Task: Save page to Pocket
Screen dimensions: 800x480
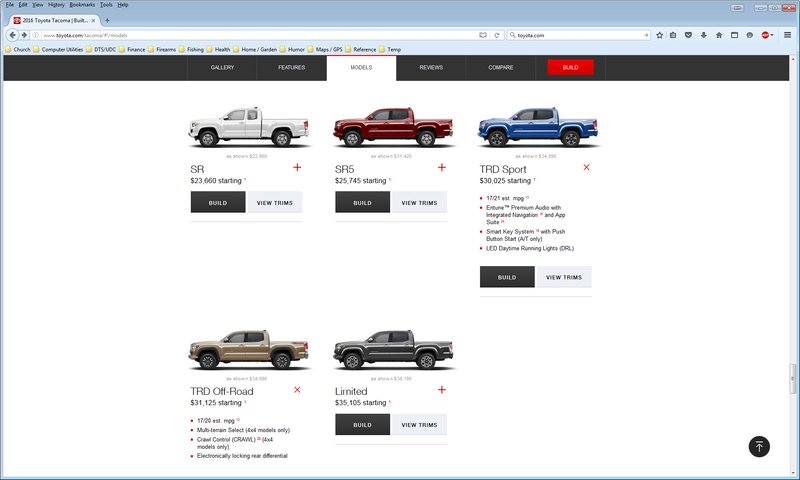Action: [x=688, y=35]
